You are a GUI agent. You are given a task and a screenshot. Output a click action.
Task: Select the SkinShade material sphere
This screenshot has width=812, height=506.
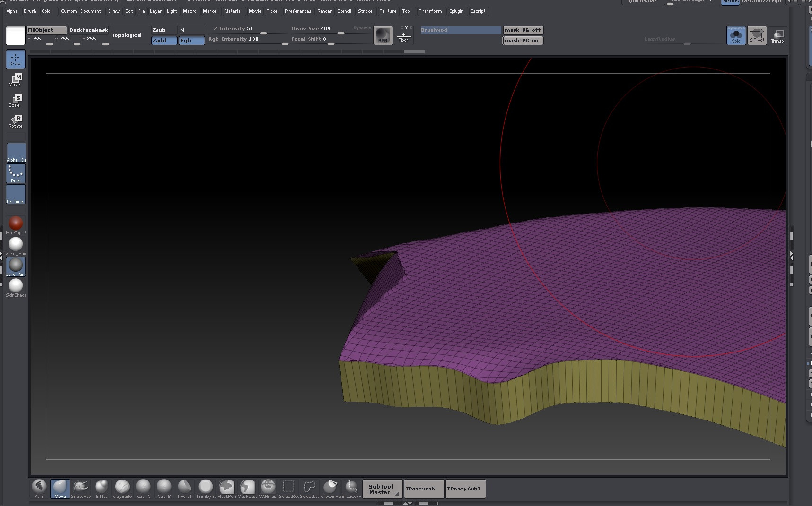[16, 286]
